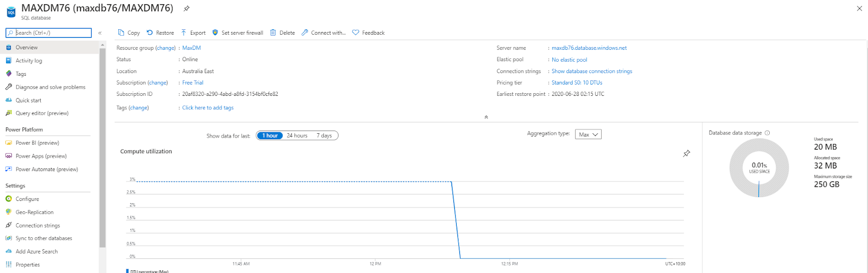Image resolution: width=868 pixels, height=273 pixels.
Task: Click the Online status value
Action: click(x=190, y=60)
